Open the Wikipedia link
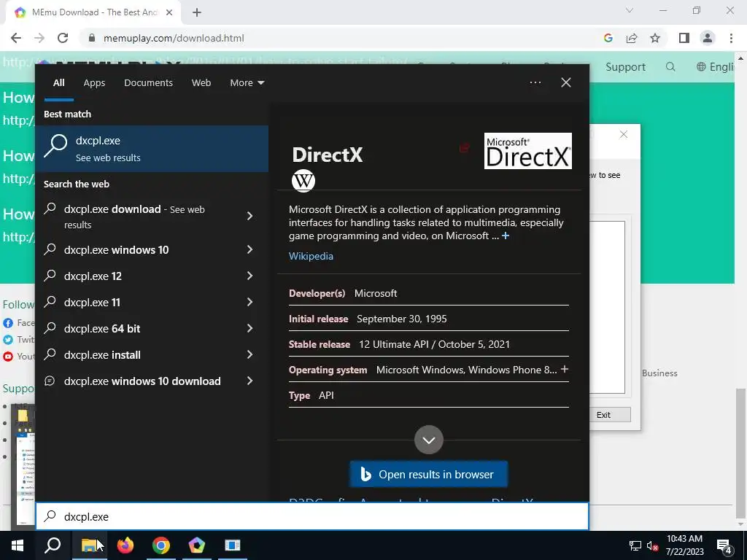This screenshot has height=560, width=747. click(311, 256)
